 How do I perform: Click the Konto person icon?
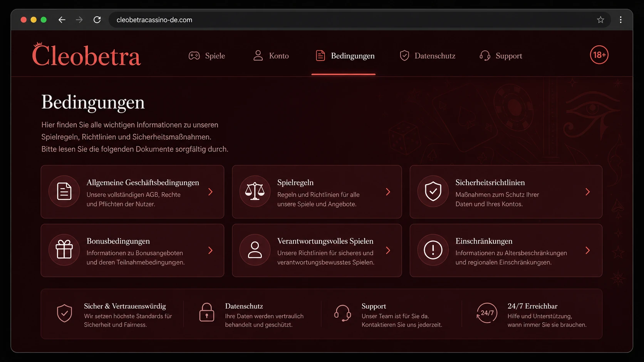click(258, 56)
